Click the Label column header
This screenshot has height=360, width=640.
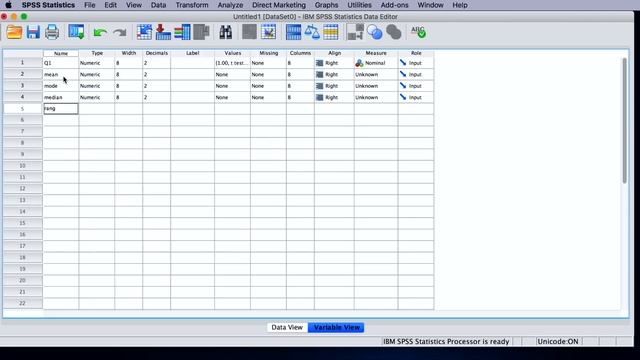[192, 53]
